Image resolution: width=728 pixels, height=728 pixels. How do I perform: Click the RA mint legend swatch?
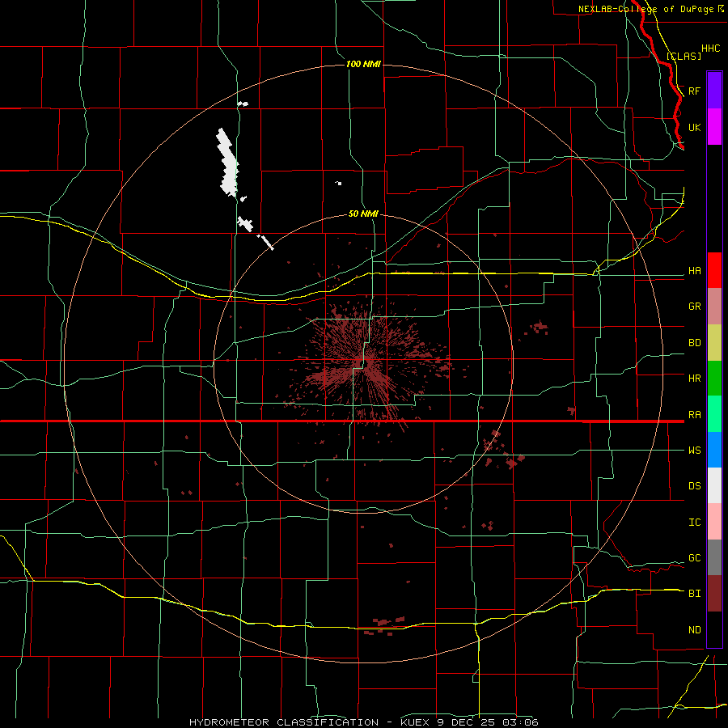pyautogui.click(x=714, y=413)
